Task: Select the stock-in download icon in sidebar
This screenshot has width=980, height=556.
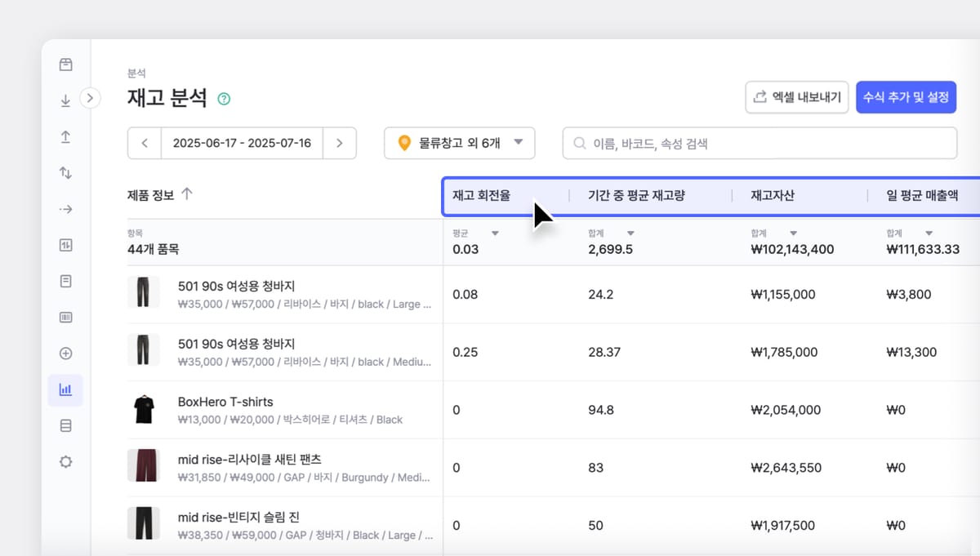Action: [x=65, y=100]
